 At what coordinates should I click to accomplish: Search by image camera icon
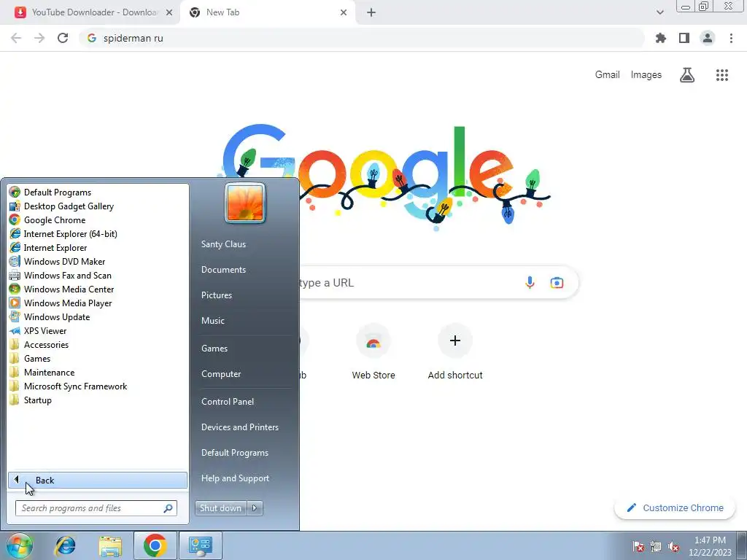557,282
